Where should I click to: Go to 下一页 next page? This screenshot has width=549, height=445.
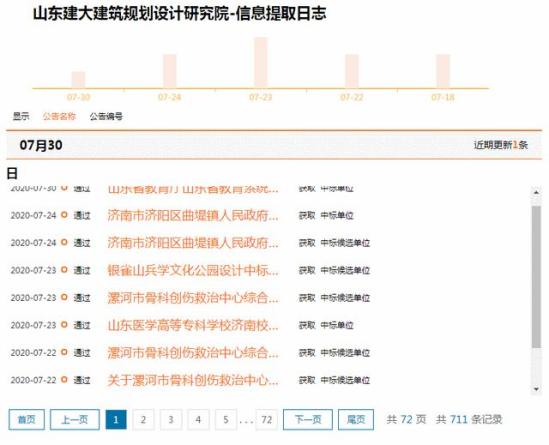(308, 419)
